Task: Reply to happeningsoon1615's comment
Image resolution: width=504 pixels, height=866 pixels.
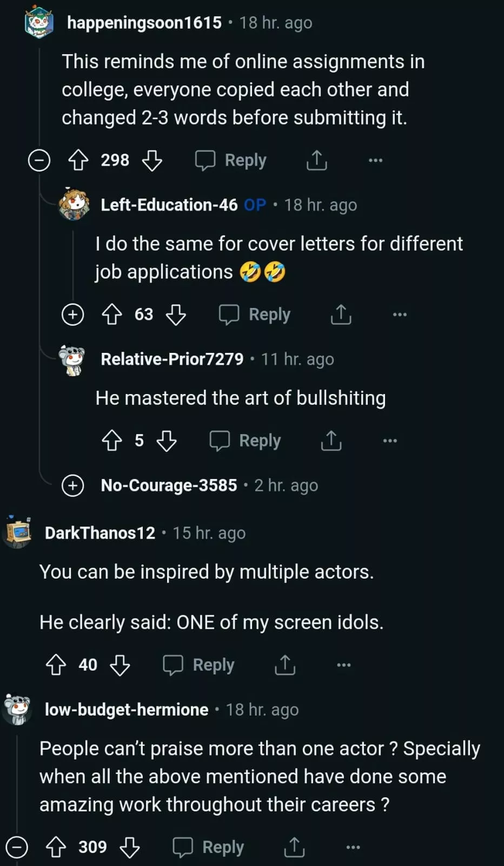Action: [x=231, y=160]
